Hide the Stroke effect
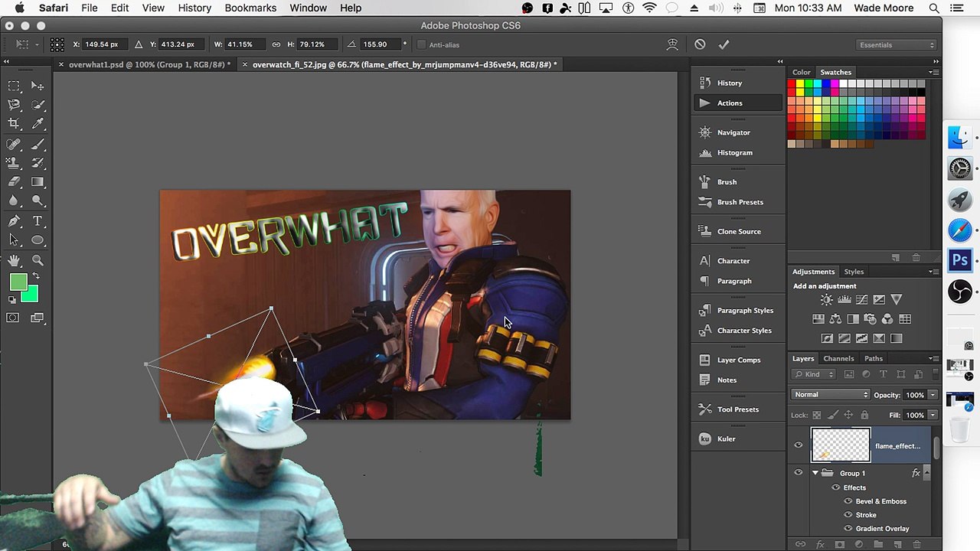 tap(848, 515)
